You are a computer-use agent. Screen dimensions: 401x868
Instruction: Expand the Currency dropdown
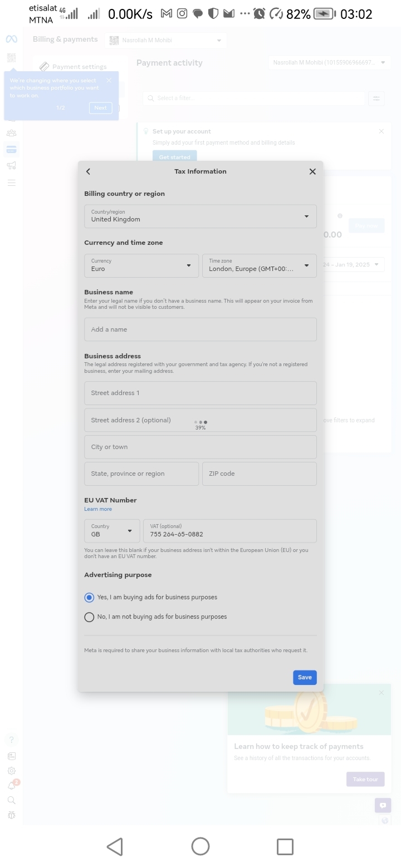141,265
